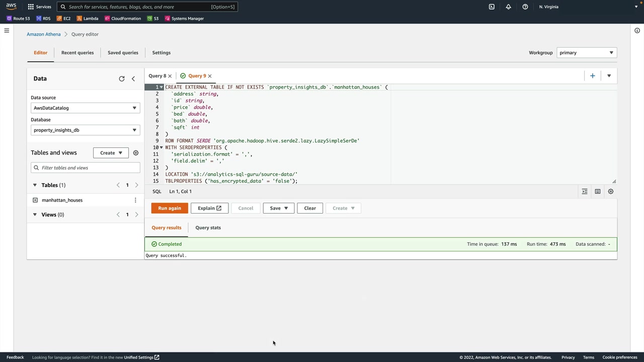Collapse the Views section
Screen dimensions: 644x362
(35, 215)
